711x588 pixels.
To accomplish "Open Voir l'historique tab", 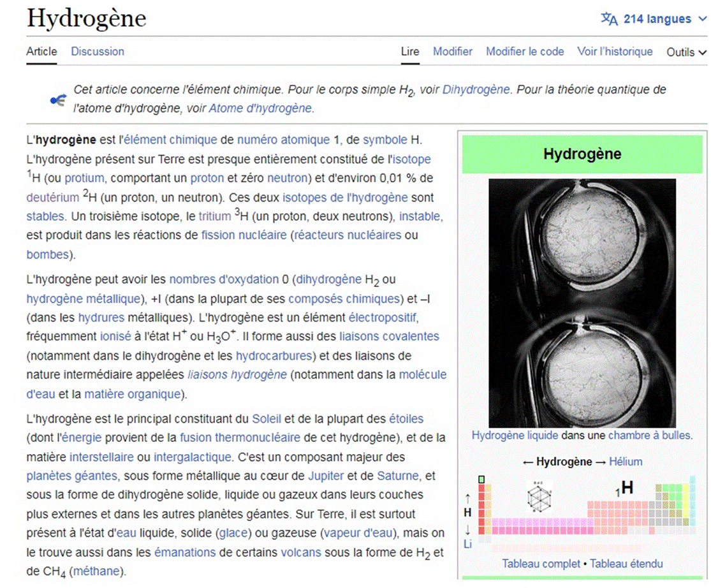I will [615, 51].
